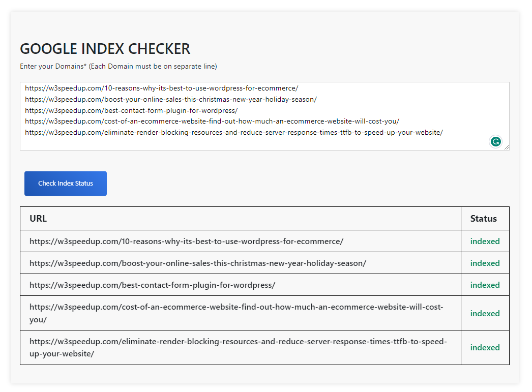
Task: Click the Check Index Status button
Action: 65,183
